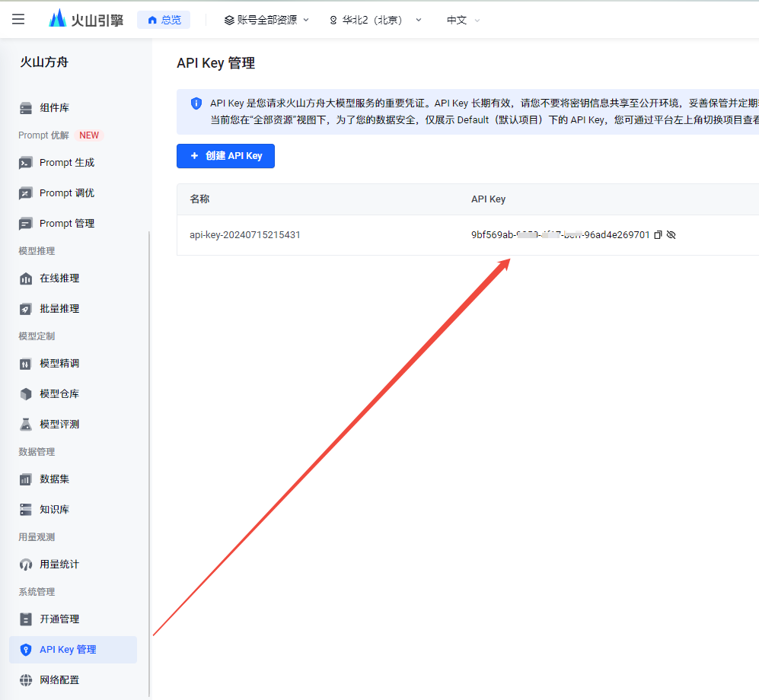Click the 知识库 server icon
This screenshot has height=700, width=759.
click(26, 509)
